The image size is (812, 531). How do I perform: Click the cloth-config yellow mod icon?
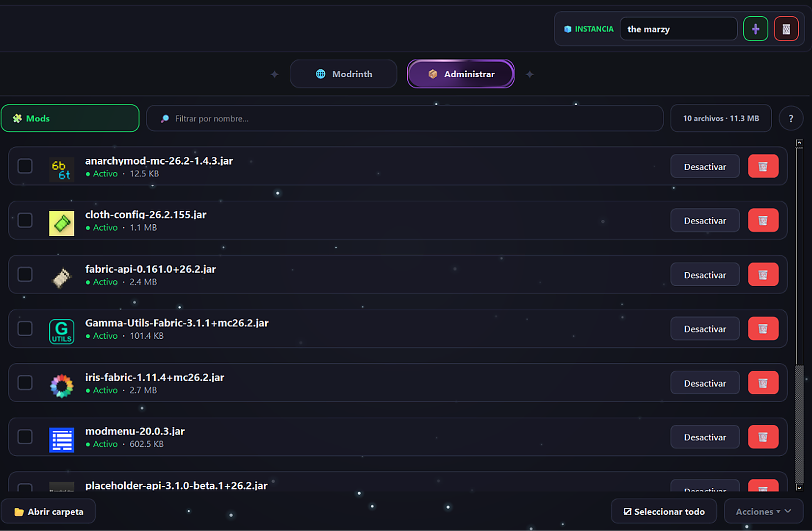(61, 223)
